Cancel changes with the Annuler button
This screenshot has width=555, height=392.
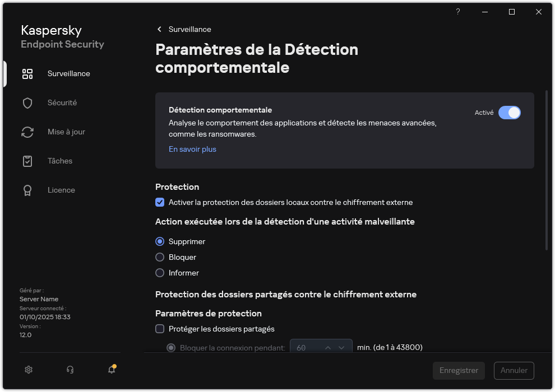point(514,371)
